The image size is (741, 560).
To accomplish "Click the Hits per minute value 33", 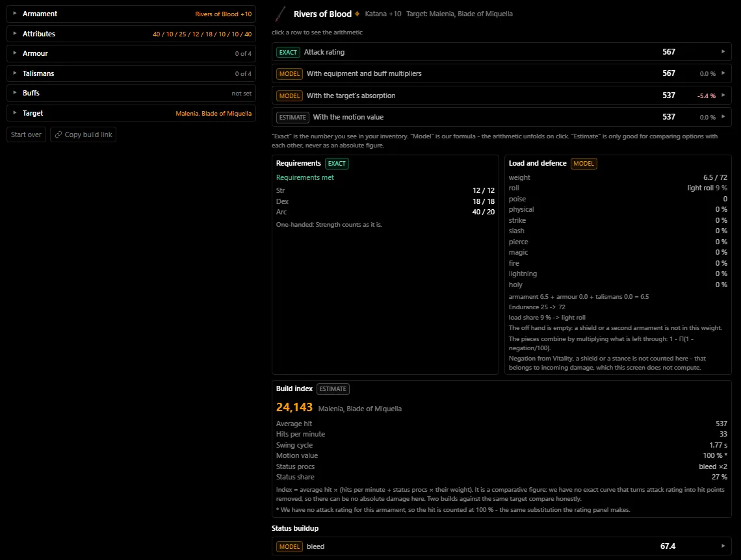I will pyautogui.click(x=723, y=434).
